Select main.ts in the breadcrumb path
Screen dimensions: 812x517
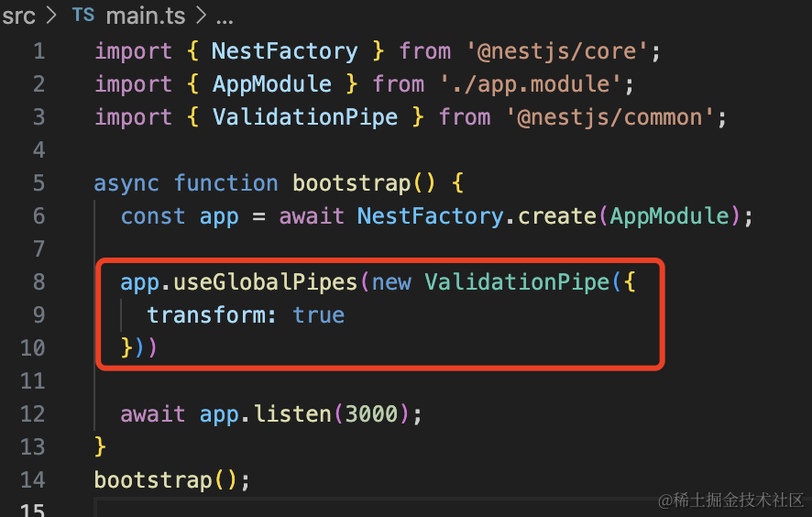[146, 16]
